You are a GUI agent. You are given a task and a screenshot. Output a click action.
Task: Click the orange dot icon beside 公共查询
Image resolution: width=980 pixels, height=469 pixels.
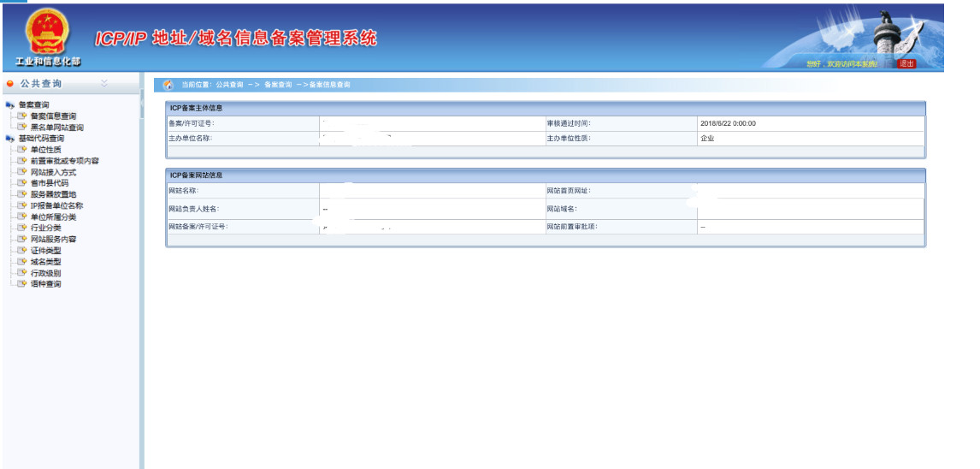click(9, 84)
